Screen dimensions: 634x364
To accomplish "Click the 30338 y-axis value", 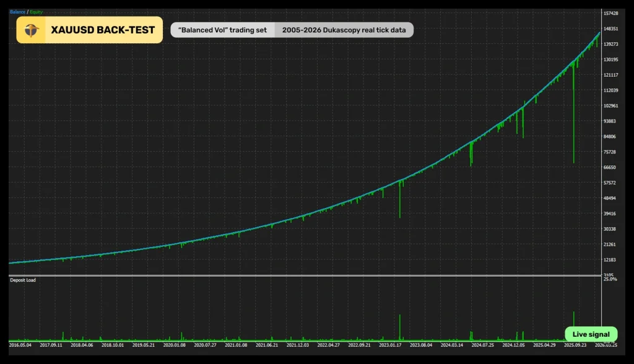I will [x=609, y=229].
